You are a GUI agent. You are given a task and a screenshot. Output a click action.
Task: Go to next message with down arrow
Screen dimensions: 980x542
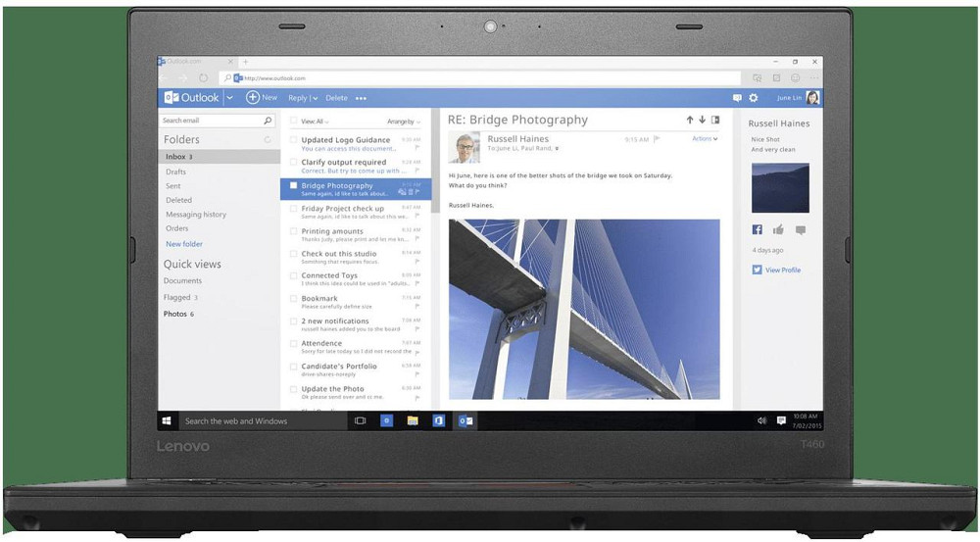point(702,121)
